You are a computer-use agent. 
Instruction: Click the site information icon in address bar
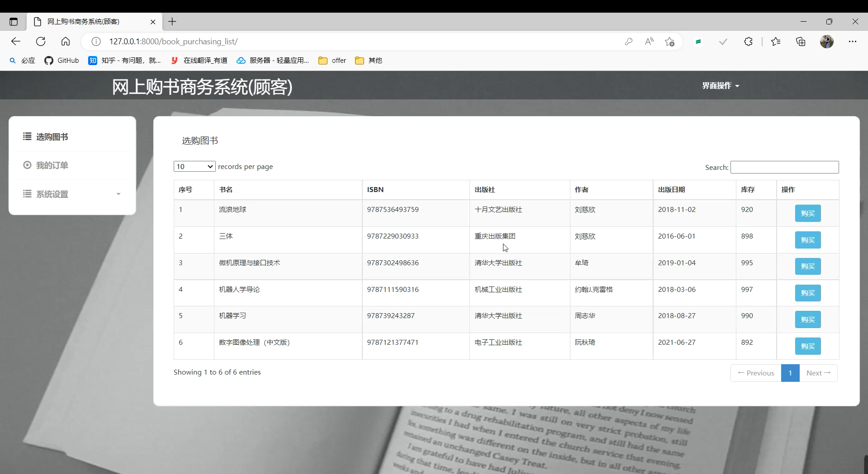point(96,42)
